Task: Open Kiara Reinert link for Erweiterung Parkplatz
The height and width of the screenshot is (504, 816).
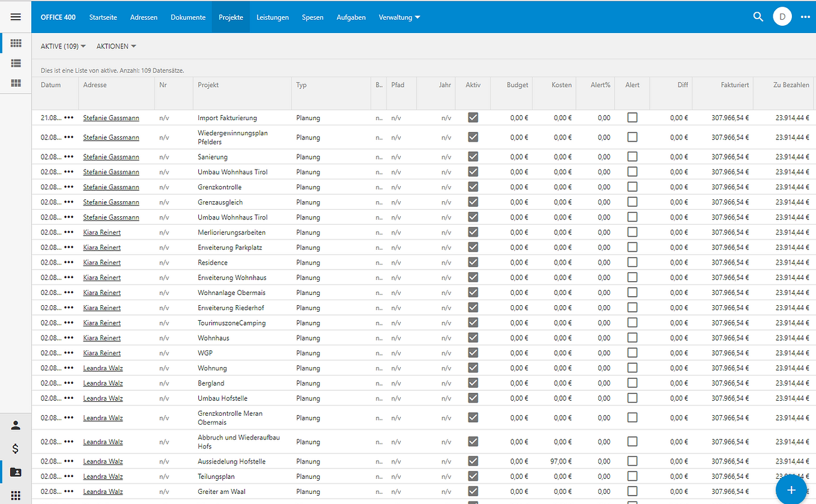Action: (102, 247)
